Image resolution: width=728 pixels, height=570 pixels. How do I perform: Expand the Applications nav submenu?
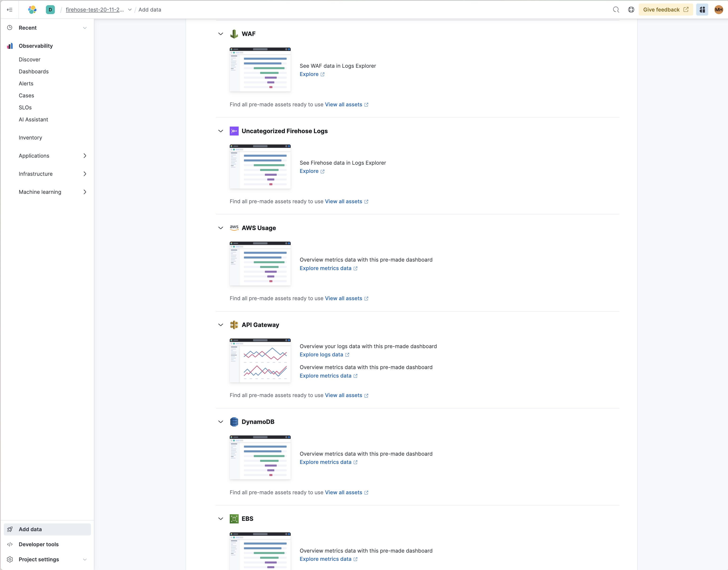click(x=84, y=156)
